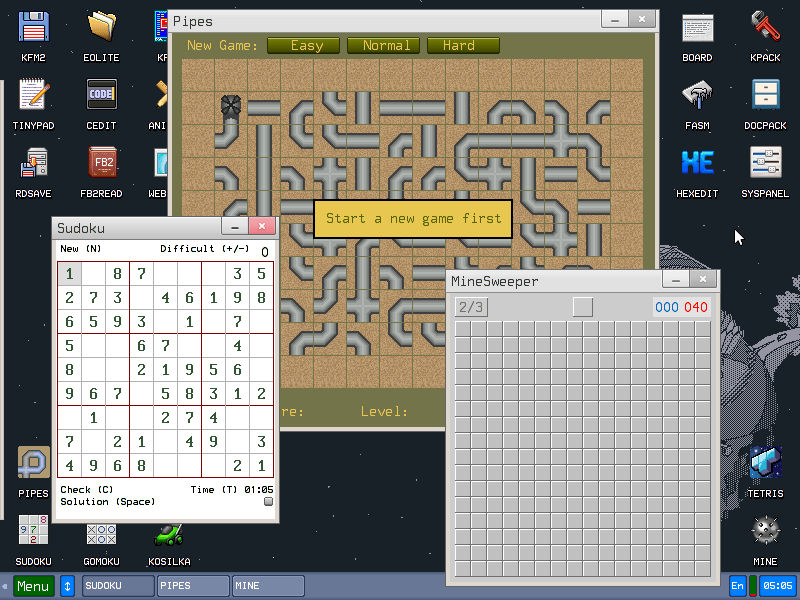The height and width of the screenshot is (600, 800).
Task: Click the top-left MineSweeper grid cell
Action: coord(463,329)
